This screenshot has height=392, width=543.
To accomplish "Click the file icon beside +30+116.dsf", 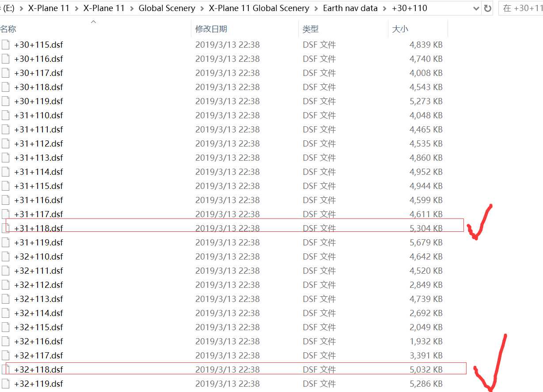I will (x=5, y=59).
